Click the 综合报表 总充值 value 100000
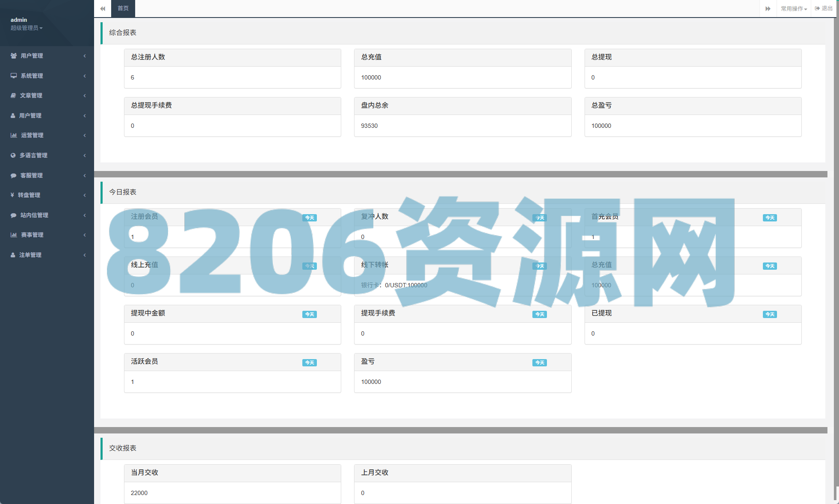Viewport: 839px width, 504px height. point(371,77)
